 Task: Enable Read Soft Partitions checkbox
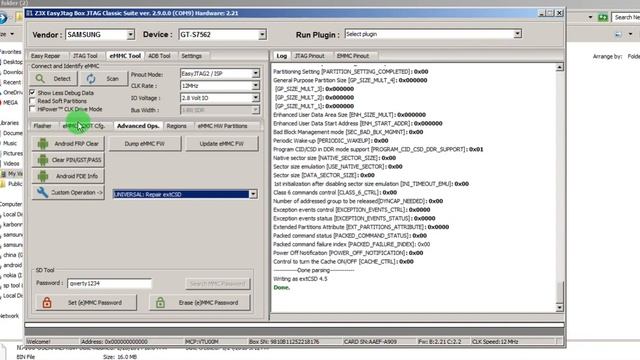coord(32,101)
